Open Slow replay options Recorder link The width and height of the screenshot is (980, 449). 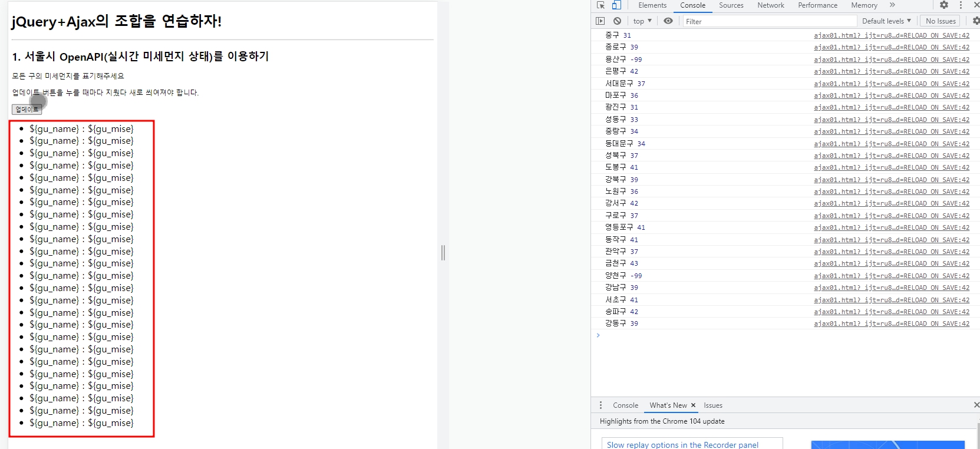pos(682,445)
